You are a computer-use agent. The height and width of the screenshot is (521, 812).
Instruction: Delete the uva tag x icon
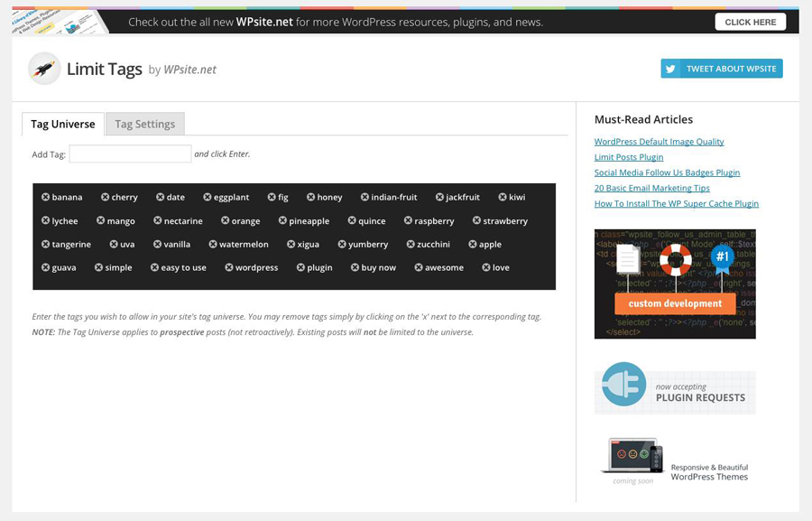coord(114,244)
